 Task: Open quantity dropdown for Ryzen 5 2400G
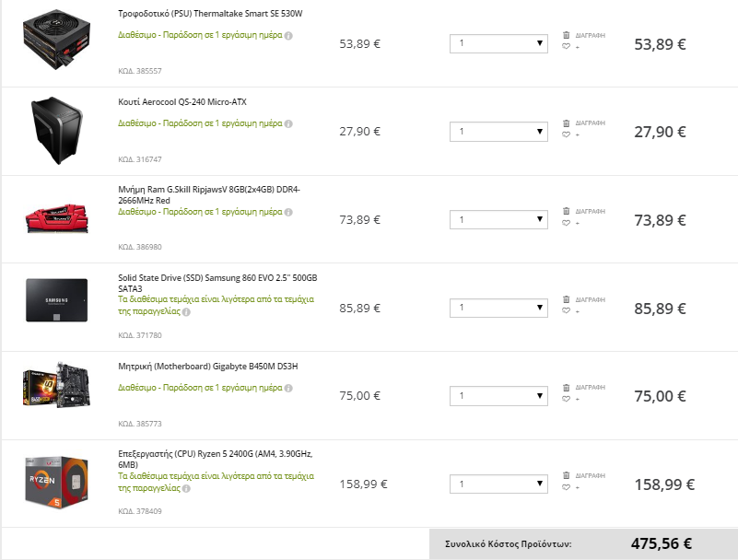(x=498, y=484)
